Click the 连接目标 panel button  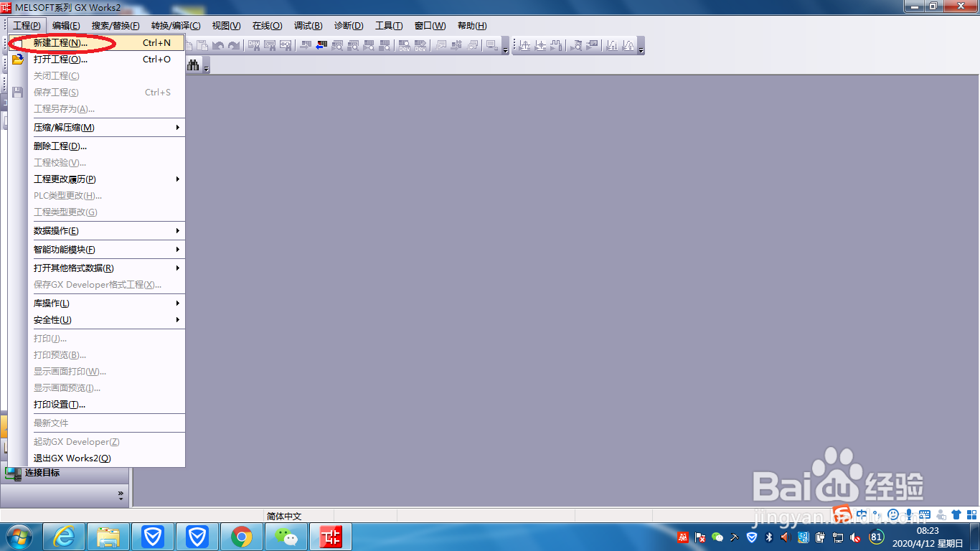pyautogui.click(x=65, y=473)
